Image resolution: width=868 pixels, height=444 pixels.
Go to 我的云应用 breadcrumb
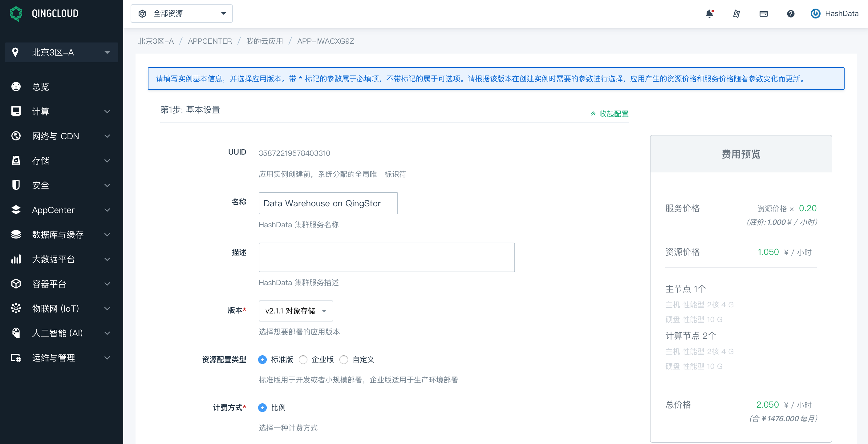(x=265, y=41)
